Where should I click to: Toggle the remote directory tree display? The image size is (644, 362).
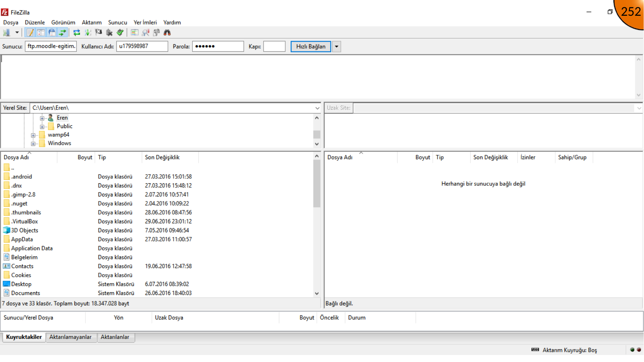pyautogui.click(x=52, y=33)
